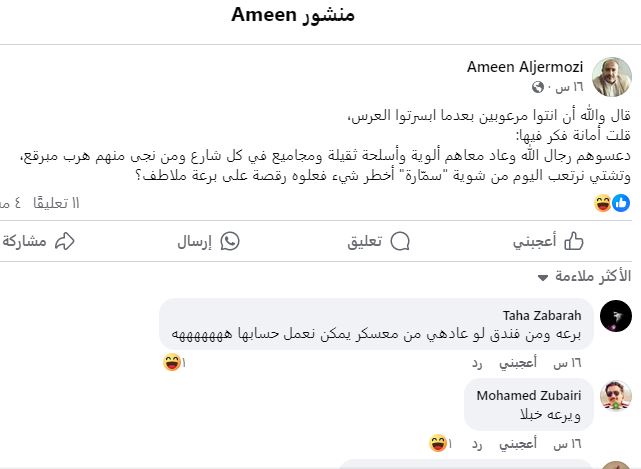This screenshot has width=641, height=469.
Task: Expand the most relevant comments sort dropdown
Action: coord(543,276)
